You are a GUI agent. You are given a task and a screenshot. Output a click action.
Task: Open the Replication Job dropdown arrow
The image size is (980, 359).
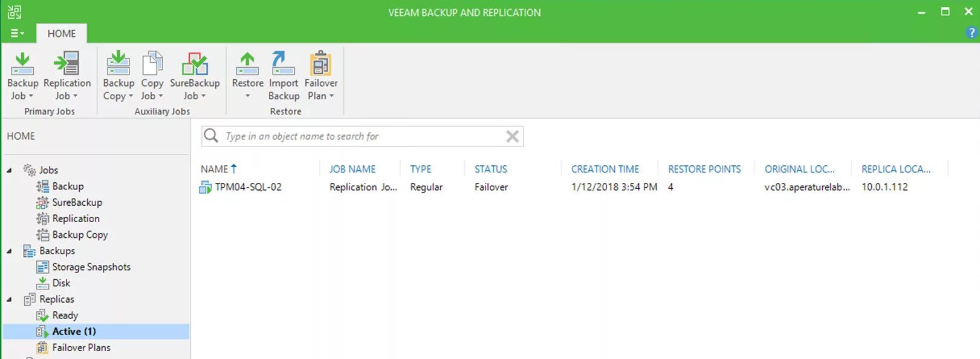(x=75, y=96)
